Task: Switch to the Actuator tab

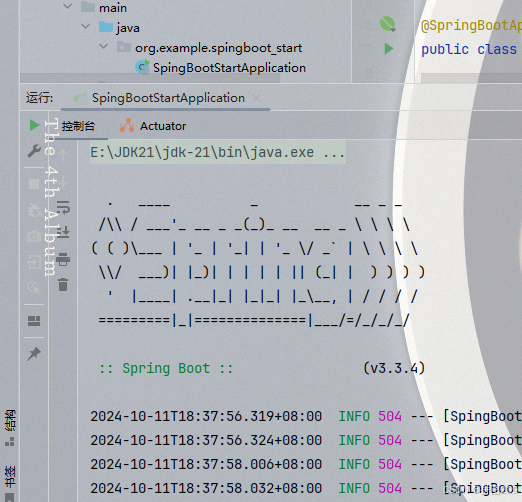Action: pyautogui.click(x=163, y=126)
